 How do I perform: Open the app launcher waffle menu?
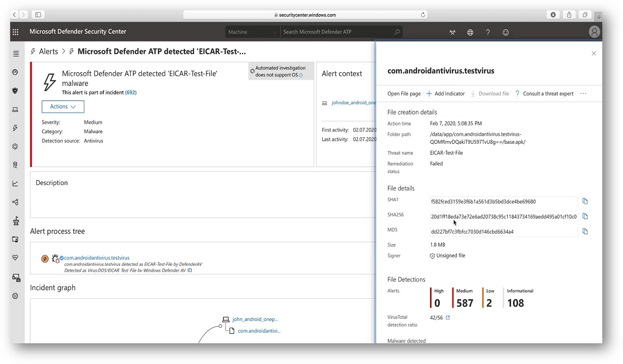pyautogui.click(x=16, y=32)
